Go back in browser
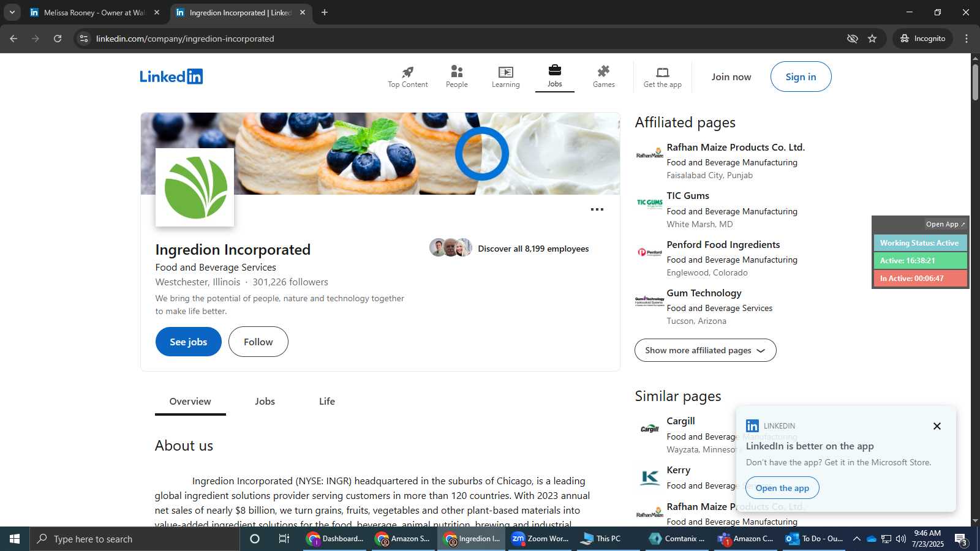This screenshot has height=551, width=980. click(13, 39)
